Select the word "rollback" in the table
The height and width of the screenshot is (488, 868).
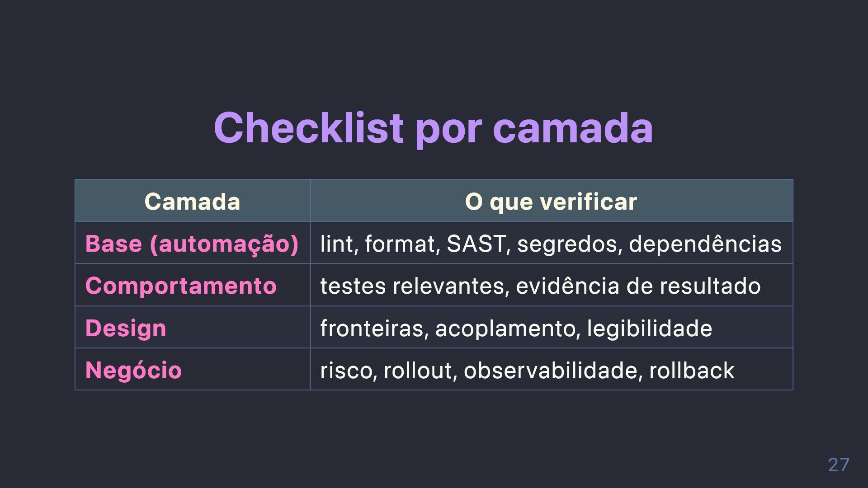[x=692, y=370]
